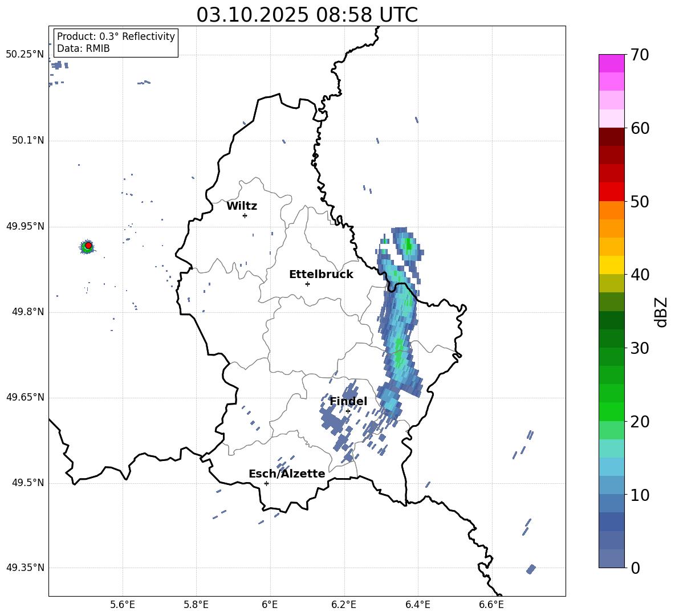Click the cross marker below Ettelbruck
The width and height of the screenshot is (675, 616).
307,284
